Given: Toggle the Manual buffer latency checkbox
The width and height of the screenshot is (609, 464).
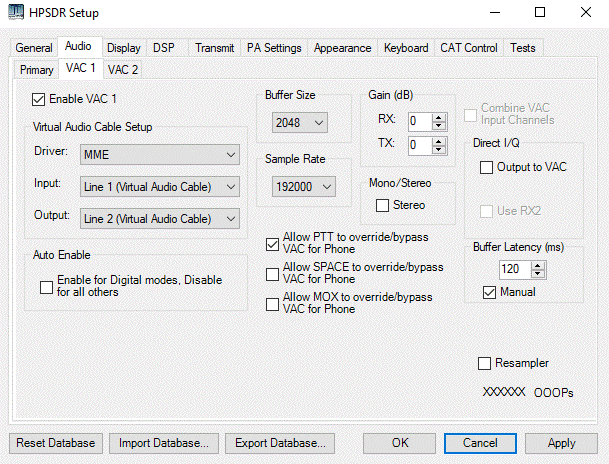Looking at the screenshot, I should point(489,292).
